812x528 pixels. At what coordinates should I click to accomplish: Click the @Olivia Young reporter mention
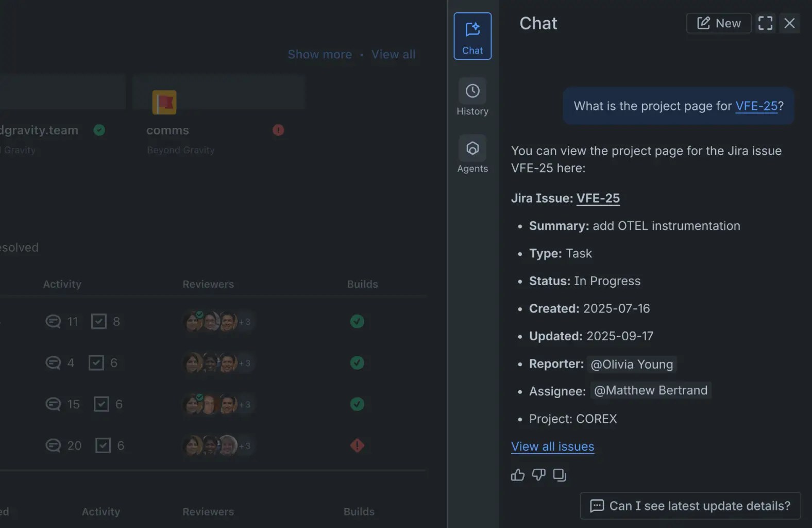[631, 365]
